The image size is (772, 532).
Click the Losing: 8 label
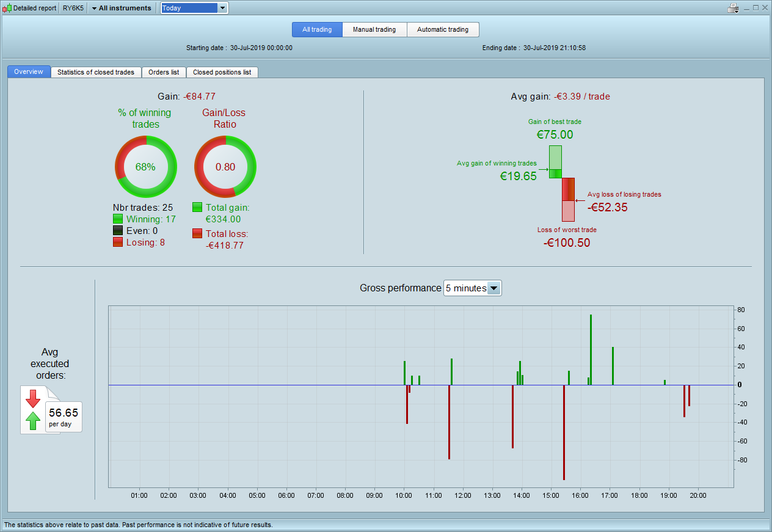[145, 242]
